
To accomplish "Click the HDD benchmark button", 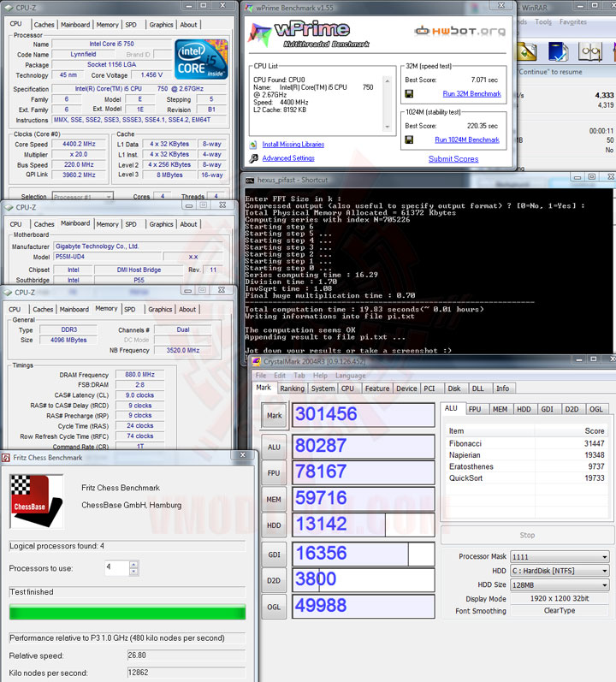I will (274, 525).
